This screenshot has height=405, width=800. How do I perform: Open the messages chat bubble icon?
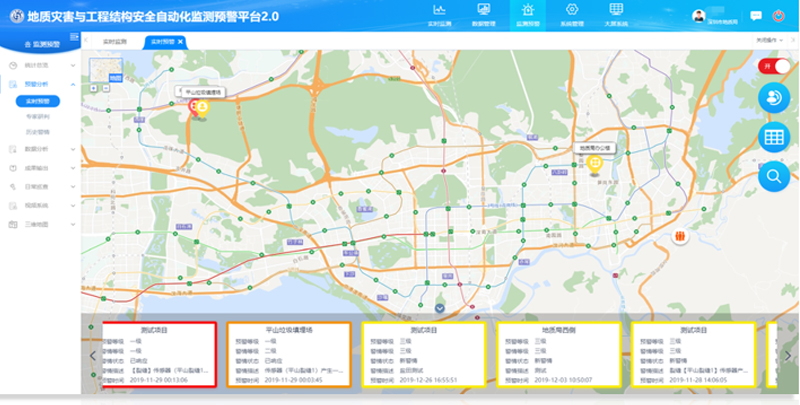(755, 16)
